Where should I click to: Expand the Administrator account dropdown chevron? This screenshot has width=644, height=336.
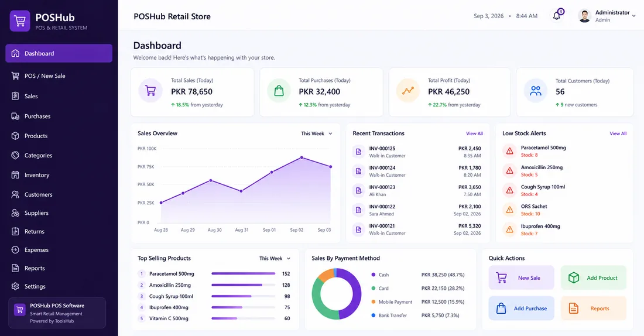point(633,16)
